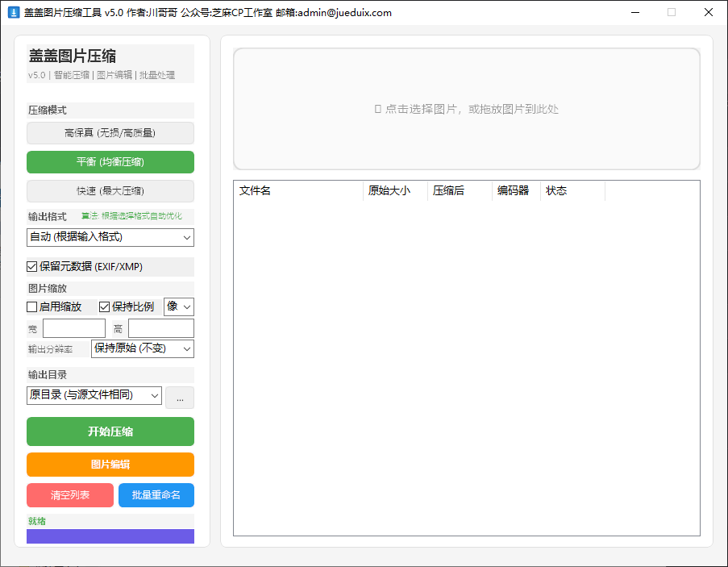Click the 就绪 status text
The height and width of the screenshot is (567, 728).
37,521
